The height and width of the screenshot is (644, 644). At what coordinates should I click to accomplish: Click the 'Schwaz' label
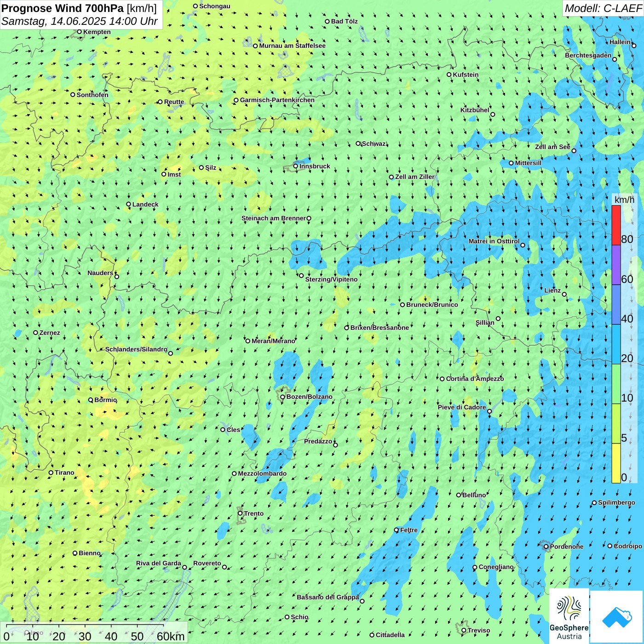pos(374,144)
